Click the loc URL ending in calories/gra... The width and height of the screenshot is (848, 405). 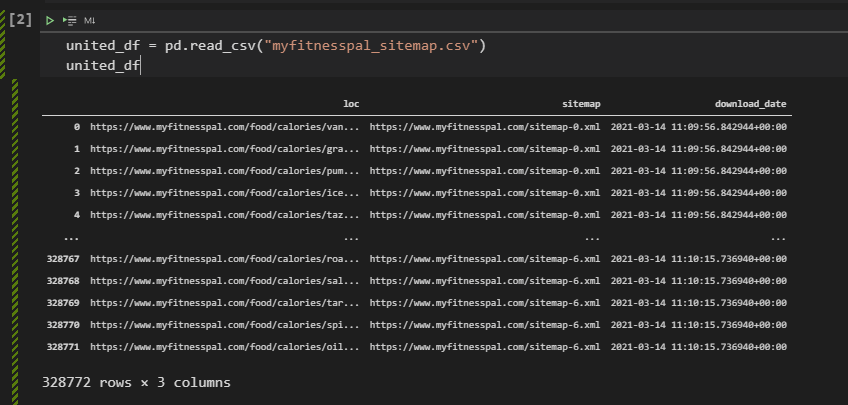pos(224,149)
